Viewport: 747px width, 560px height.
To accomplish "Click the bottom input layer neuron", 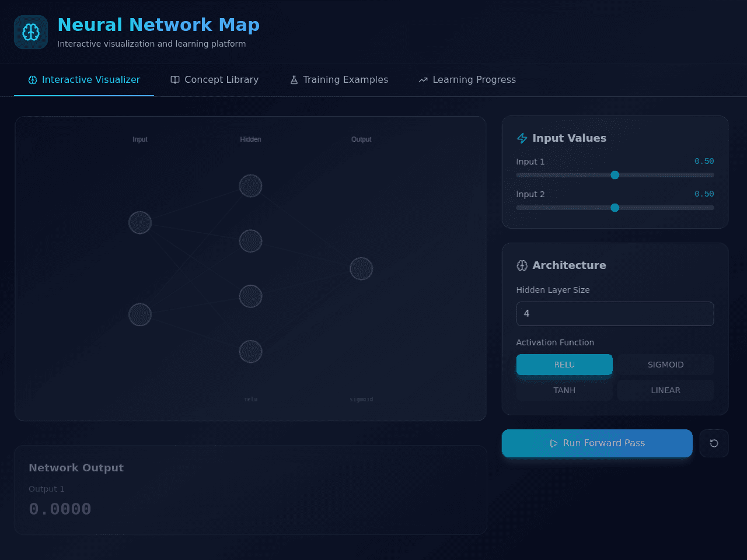I will [140, 315].
